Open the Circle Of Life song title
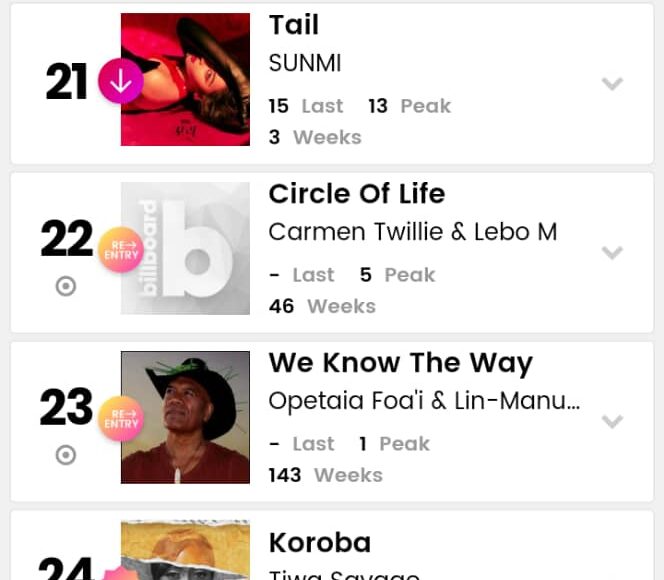This screenshot has width=664, height=580. [x=357, y=194]
